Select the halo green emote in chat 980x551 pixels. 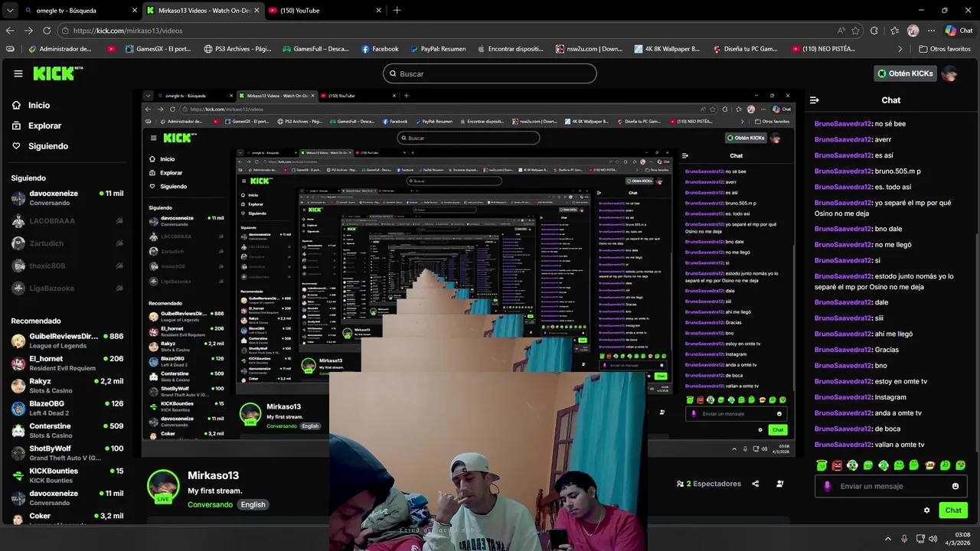(822, 465)
